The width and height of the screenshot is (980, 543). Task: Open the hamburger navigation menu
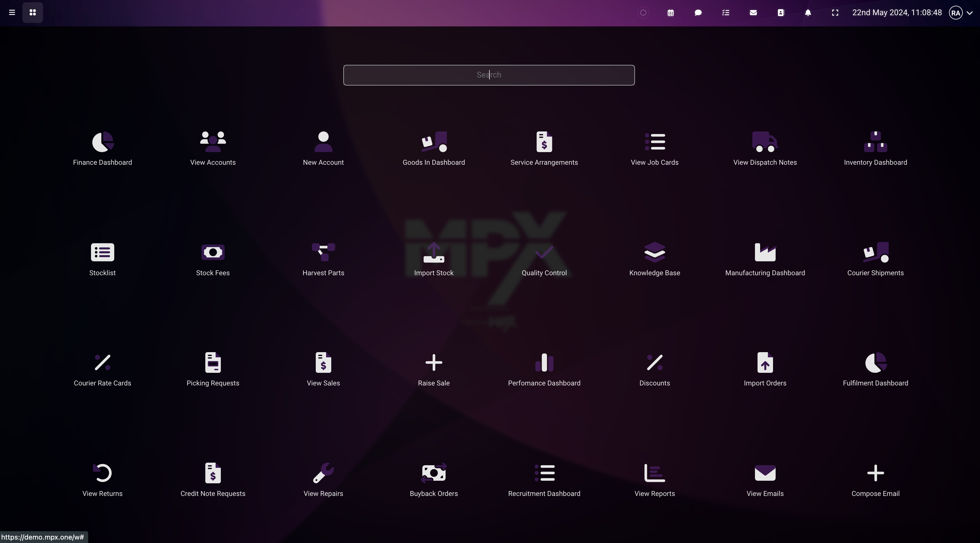(x=12, y=13)
